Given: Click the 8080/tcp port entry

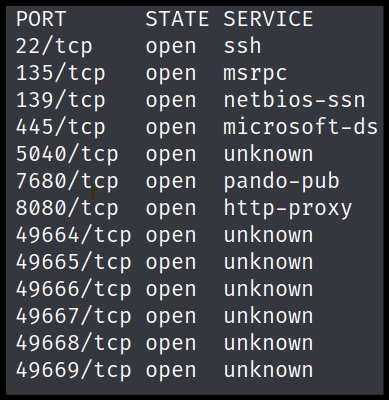Looking at the screenshot, I should (x=67, y=208).
